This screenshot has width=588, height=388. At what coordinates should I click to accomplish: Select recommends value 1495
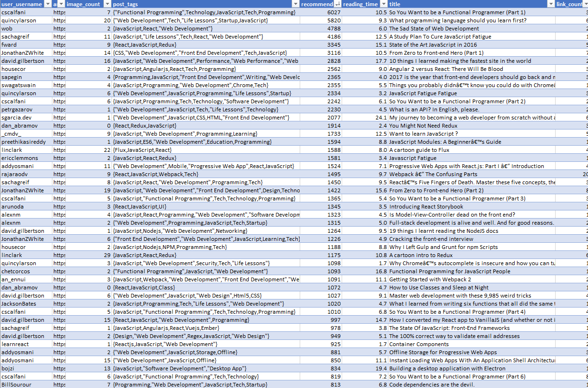pyautogui.click(x=334, y=174)
